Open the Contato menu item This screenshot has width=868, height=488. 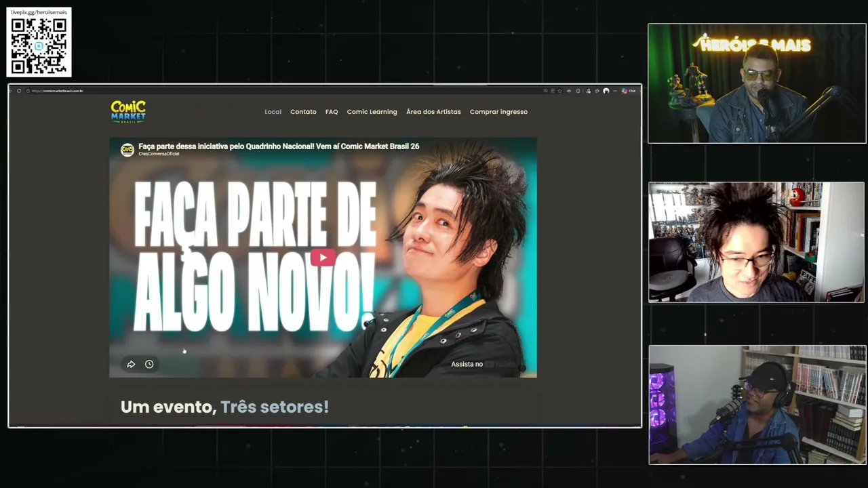303,112
